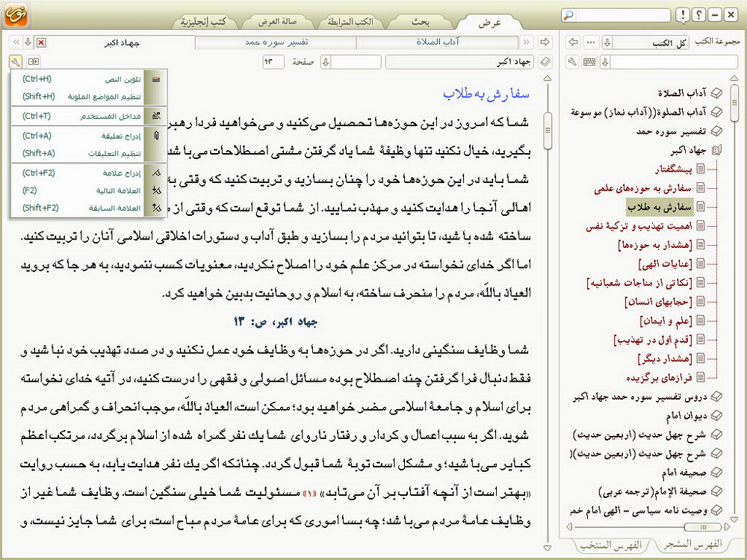Click the book icon for آداب الصلاة
Screen dimensions: 747x560
[716, 93]
